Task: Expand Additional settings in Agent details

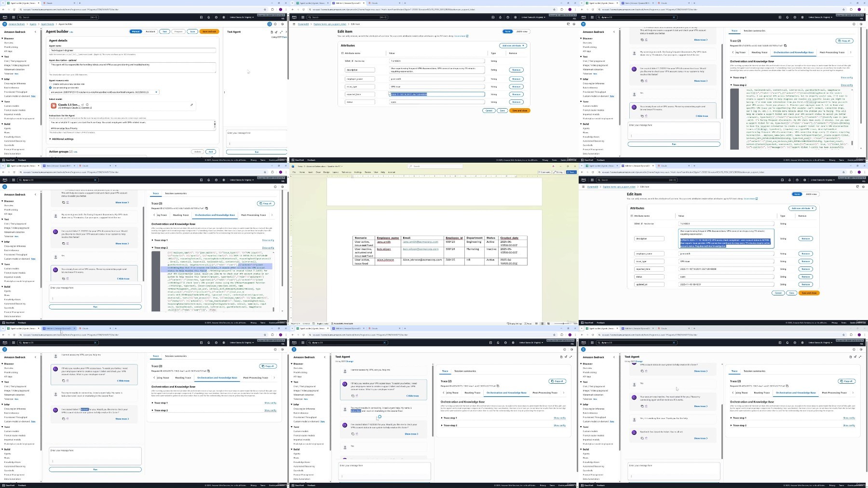Action: [62, 139]
